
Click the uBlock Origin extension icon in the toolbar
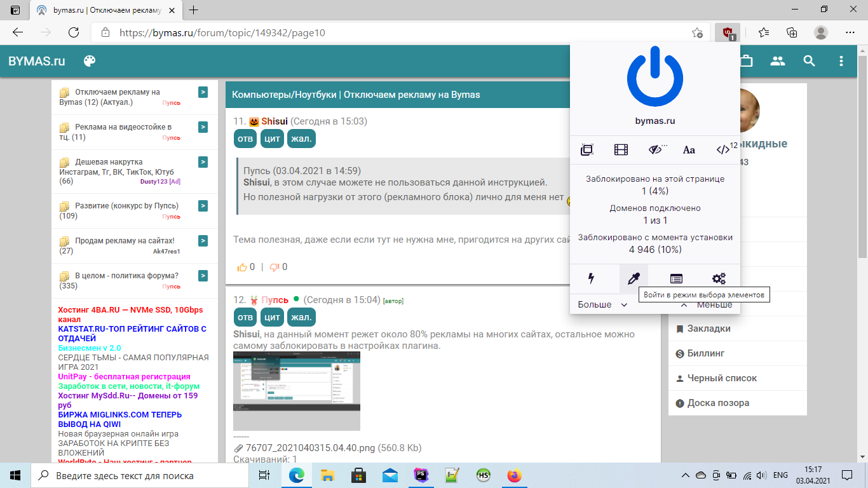pos(727,32)
